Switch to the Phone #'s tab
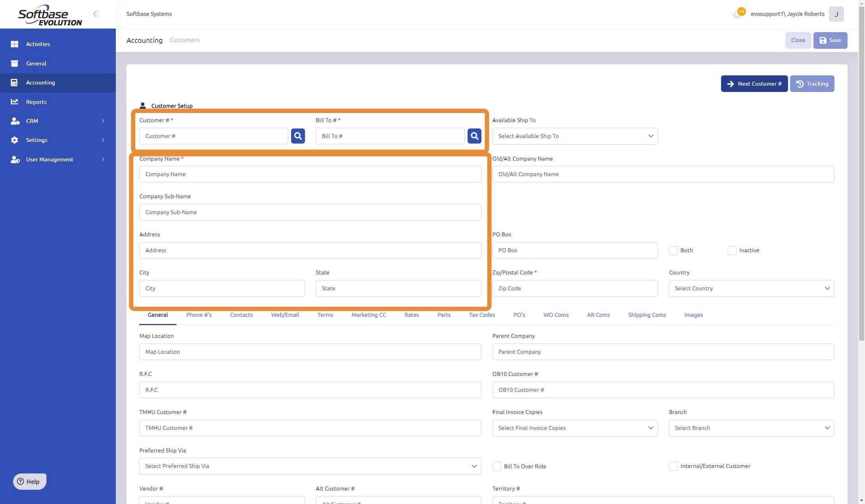865x504 pixels. tap(199, 315)
